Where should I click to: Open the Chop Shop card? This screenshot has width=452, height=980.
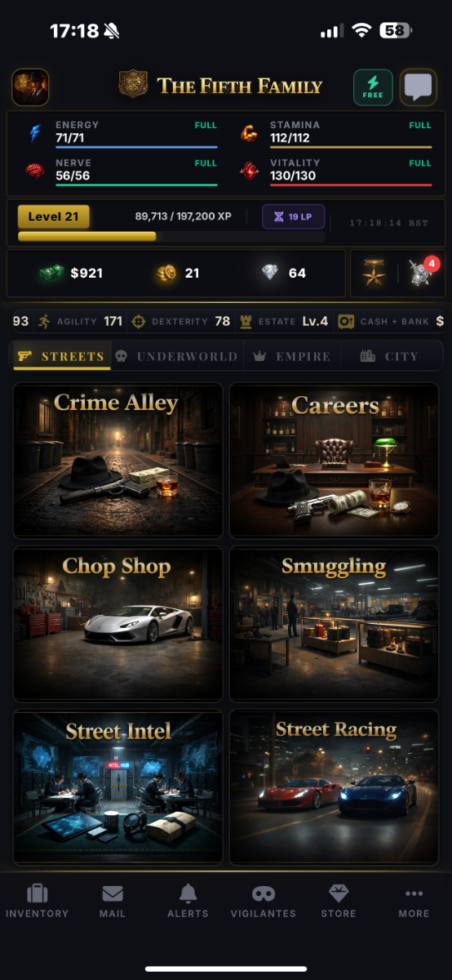(117, 624)
